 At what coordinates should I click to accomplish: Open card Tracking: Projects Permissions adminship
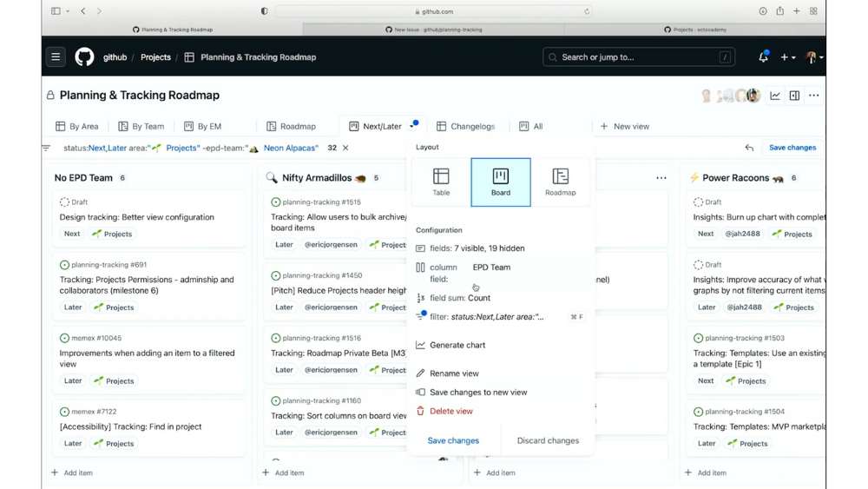point(147,285)
